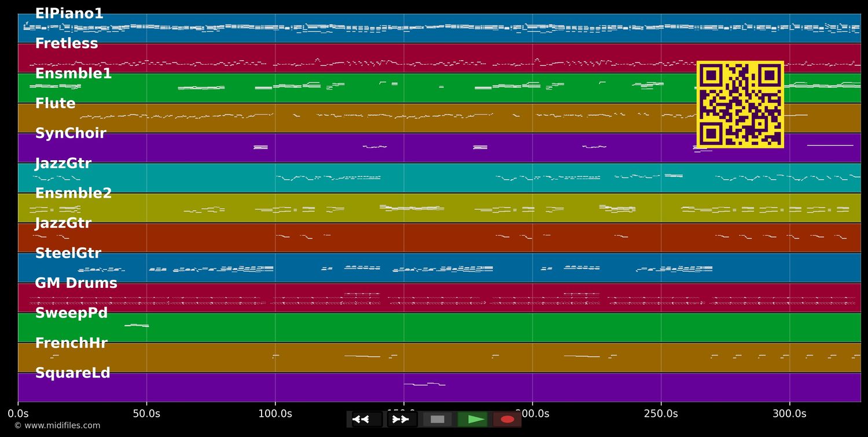Select the Ensmble2 track label

73,194
